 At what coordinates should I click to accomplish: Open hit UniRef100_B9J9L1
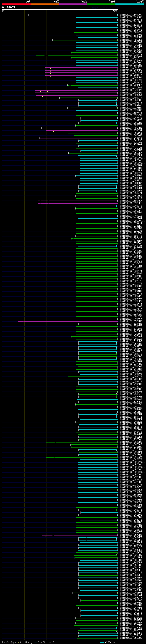coord(131,550)
